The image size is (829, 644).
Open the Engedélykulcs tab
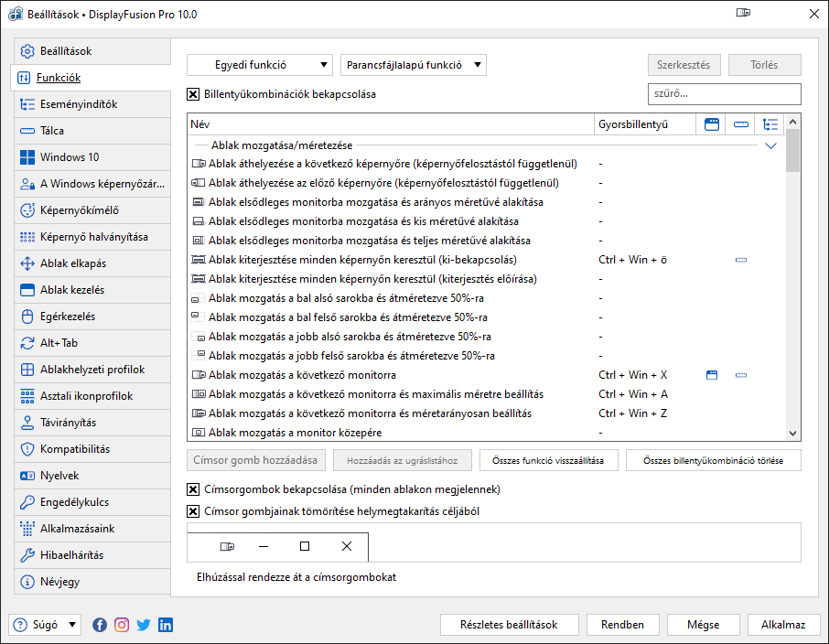click(92, 502)
